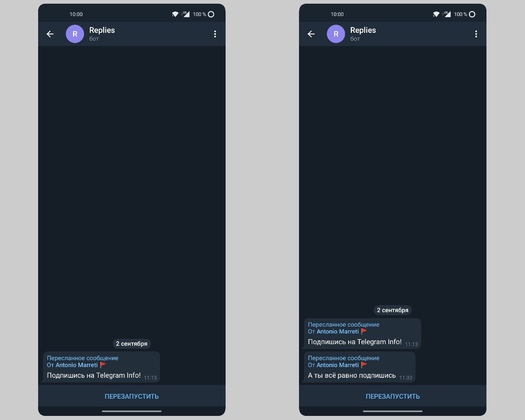Open Antonio Marreti link in 11:33 message
525x420 pixels.
point(338,365)
